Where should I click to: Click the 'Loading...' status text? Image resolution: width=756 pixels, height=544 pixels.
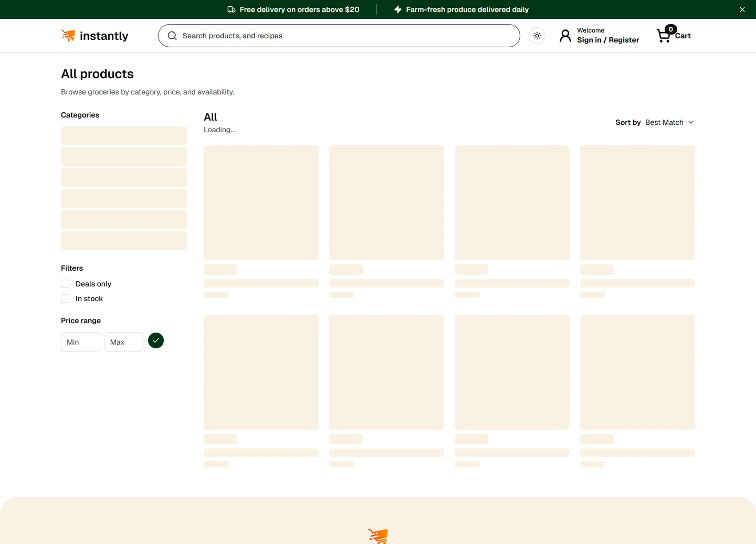(x=219, y=130)
